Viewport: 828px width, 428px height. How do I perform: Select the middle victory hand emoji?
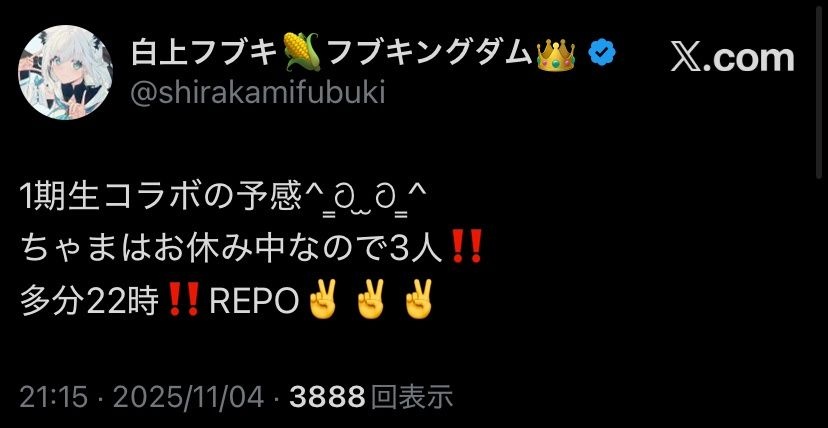371,298
